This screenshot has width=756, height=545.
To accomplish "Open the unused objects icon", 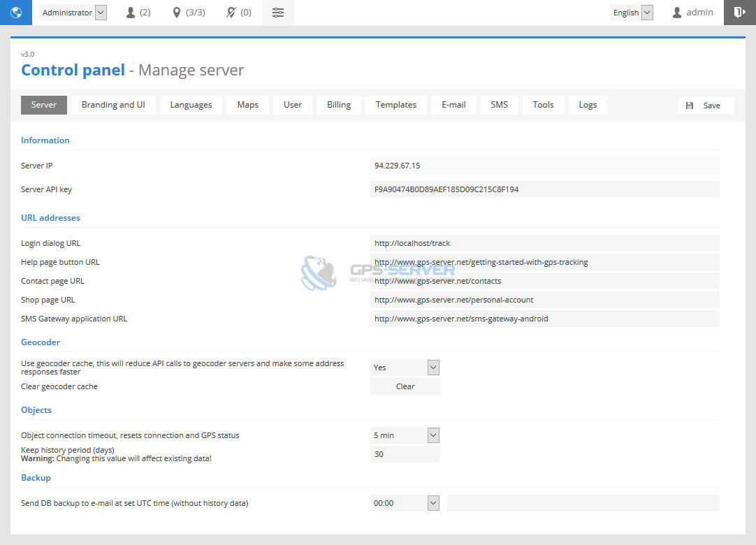I will point(231,13).
